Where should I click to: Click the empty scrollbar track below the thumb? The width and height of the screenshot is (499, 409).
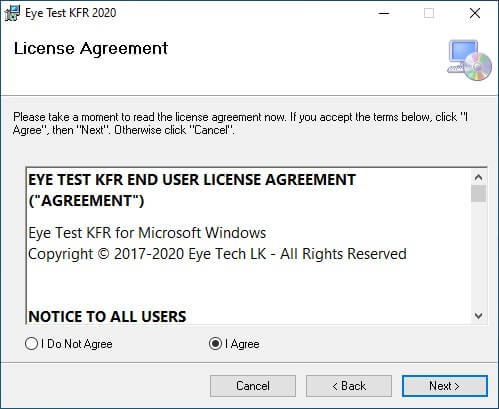click(479, 255)
